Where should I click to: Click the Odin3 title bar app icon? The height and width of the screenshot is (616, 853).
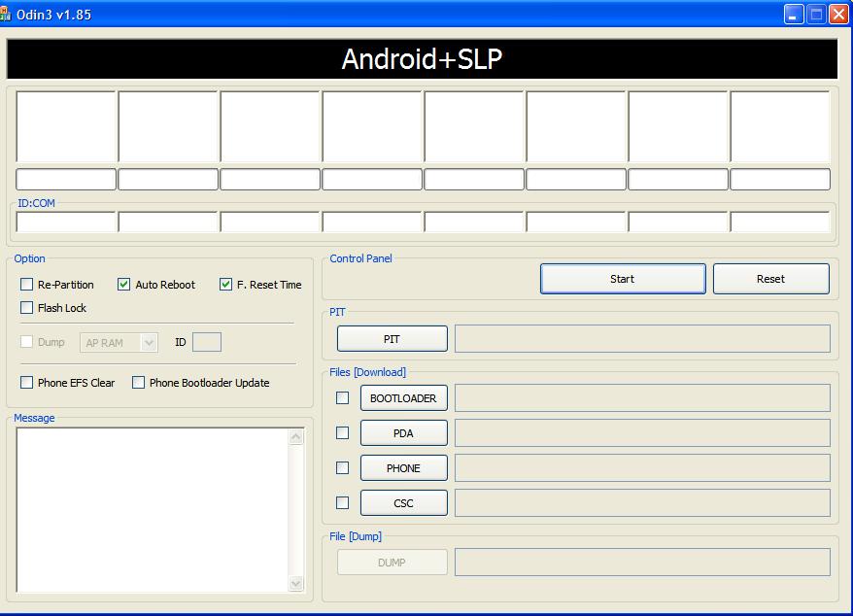tap(6, 15)
